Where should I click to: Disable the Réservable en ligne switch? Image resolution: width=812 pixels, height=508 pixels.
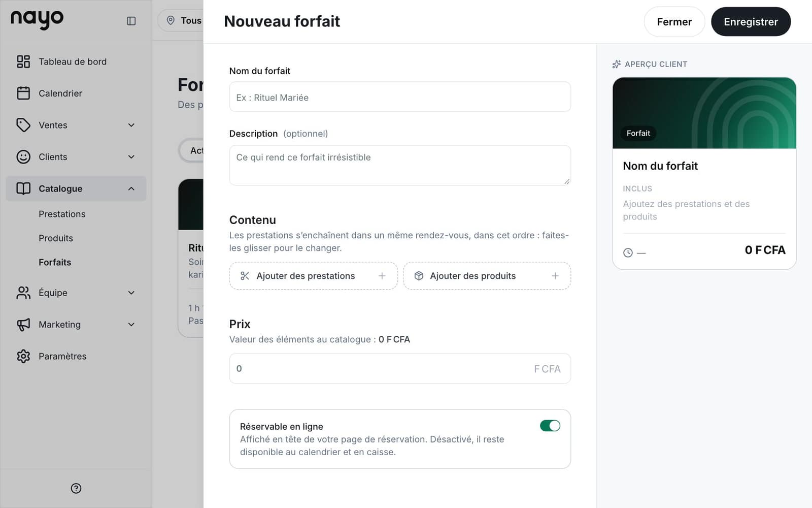(x=550, y=426)
